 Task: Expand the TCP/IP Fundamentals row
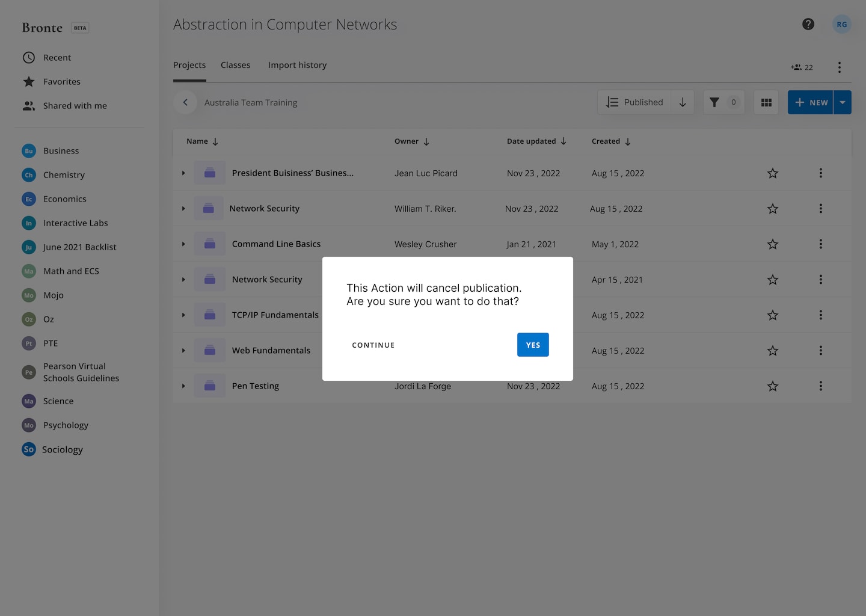(x=183, y=315)
